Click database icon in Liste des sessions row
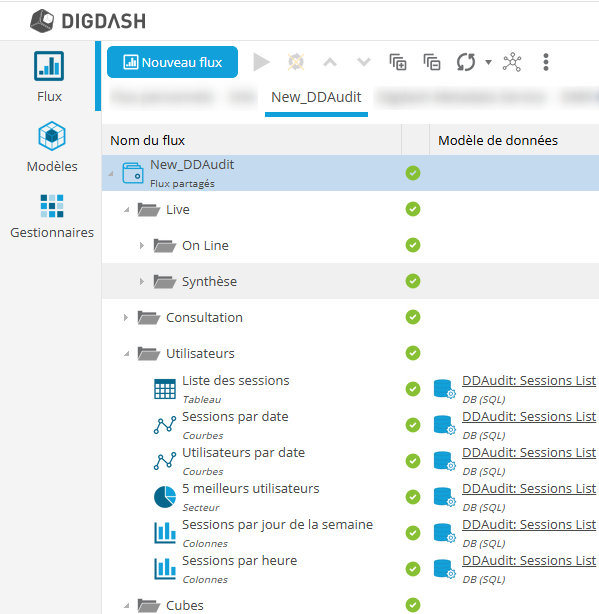 coord(444,389)
